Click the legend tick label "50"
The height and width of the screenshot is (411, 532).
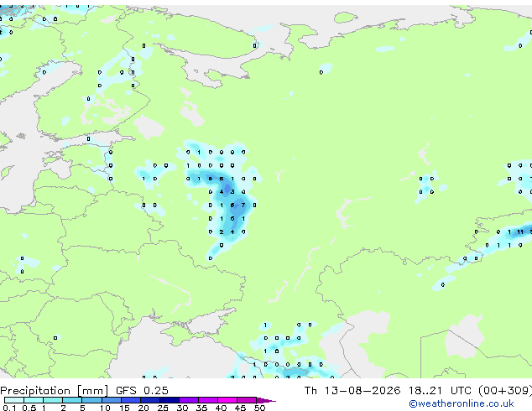pos(259,408)
